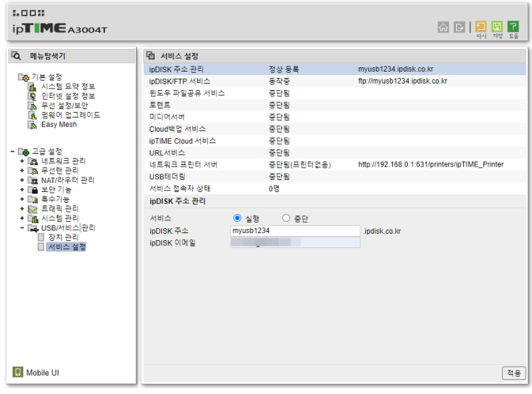This screenshot has width=532, height=394.
Task: Open 장치 관리 in the menu tree
Action: pyautogui.click(x=61, y=237)
